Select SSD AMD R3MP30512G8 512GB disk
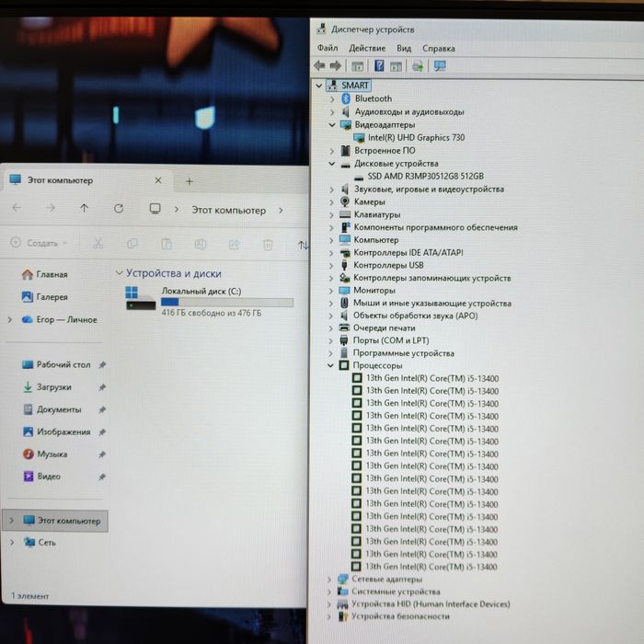This screenshot has width=644, height=644. coord(425,177)
